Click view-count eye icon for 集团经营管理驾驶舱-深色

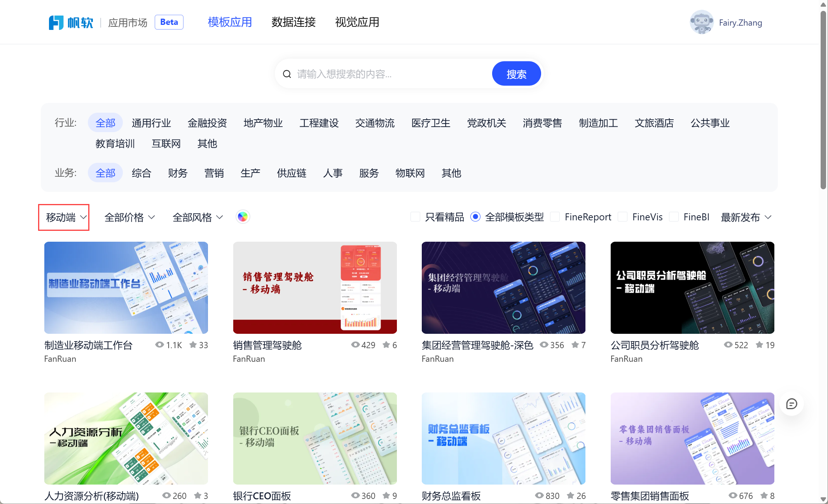click(x=544, y=345)
